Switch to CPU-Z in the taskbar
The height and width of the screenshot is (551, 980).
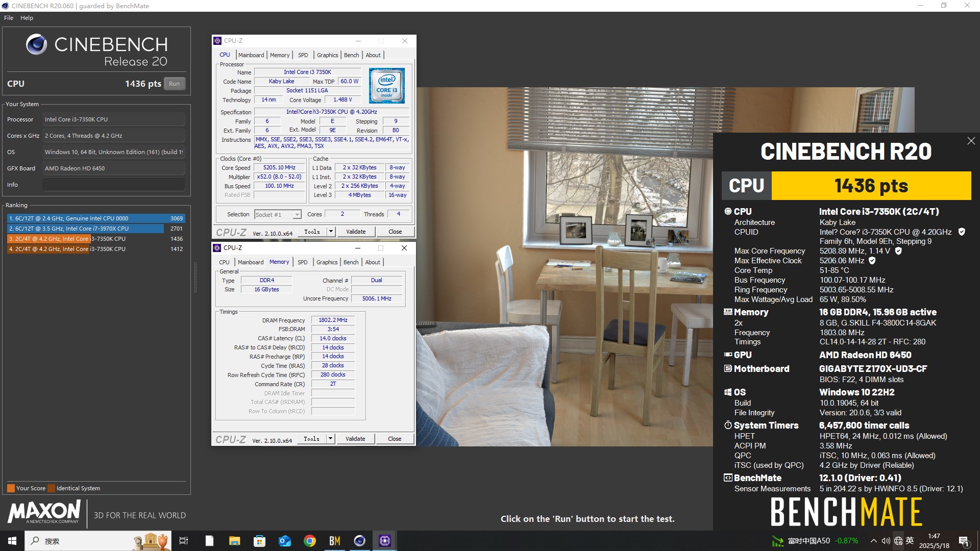coord(384,541)
